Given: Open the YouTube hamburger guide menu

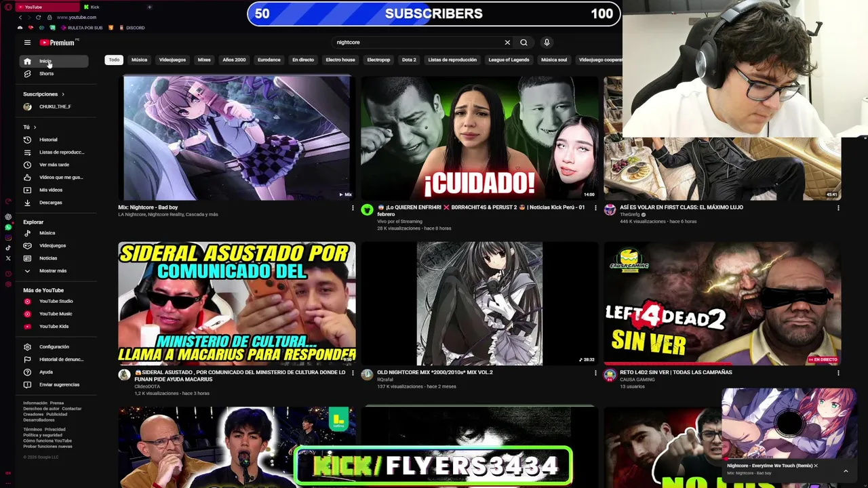Looking at the screenshot, I should pyautogui.click(x=27, y=43).
